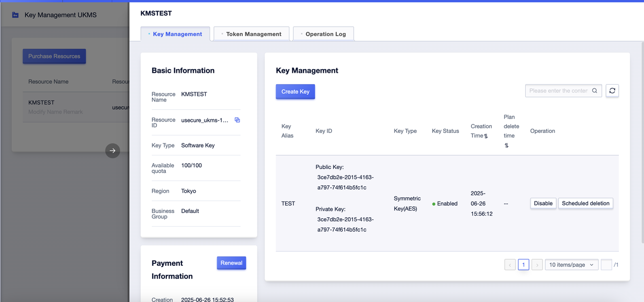Click the Tokyo region value
Viewport: 644px width, 302px height.
click(188, 191)
